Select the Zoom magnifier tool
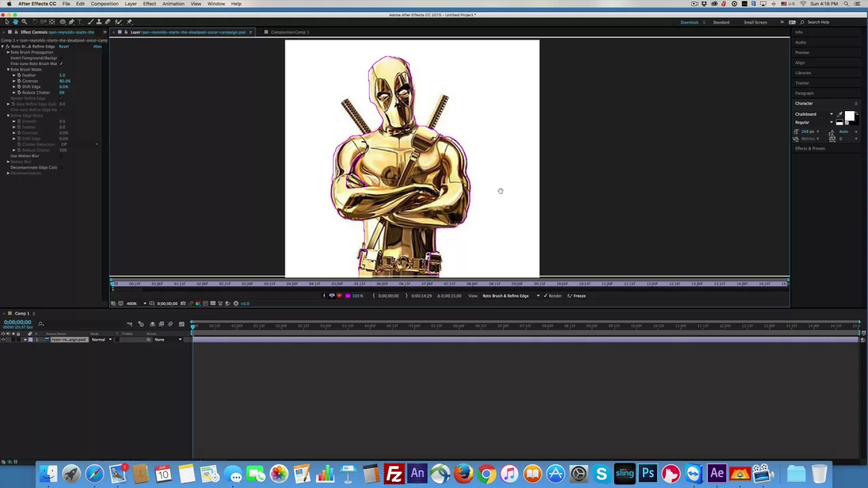 pos(24,22)
